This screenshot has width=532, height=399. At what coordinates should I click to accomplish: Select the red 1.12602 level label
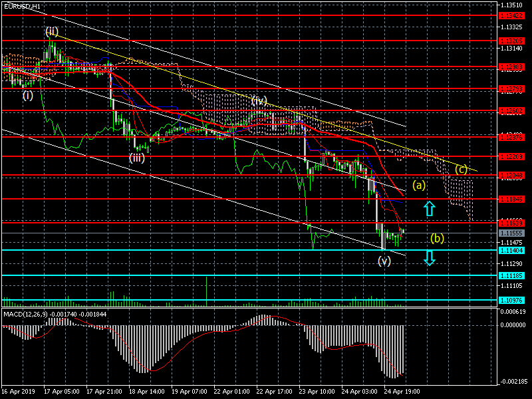(x=511, y=111)
